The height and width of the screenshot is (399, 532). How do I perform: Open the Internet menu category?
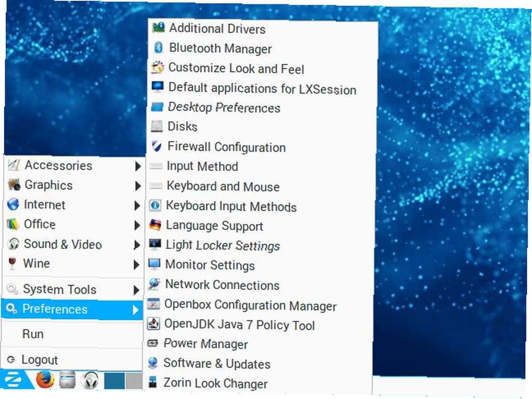pos(74,205)
